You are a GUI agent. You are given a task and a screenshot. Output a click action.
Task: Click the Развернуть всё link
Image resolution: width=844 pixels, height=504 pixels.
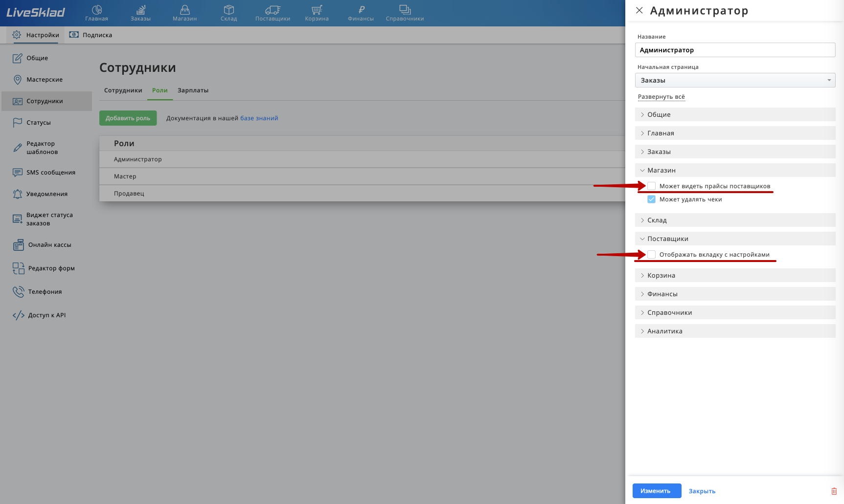click(x=662, y=97)
